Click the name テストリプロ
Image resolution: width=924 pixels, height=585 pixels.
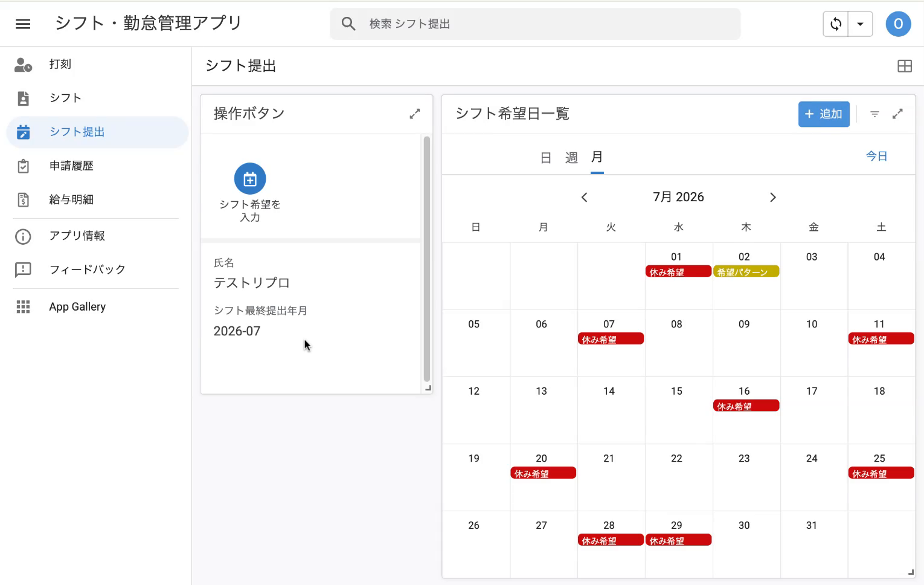[x=252, y=283]
